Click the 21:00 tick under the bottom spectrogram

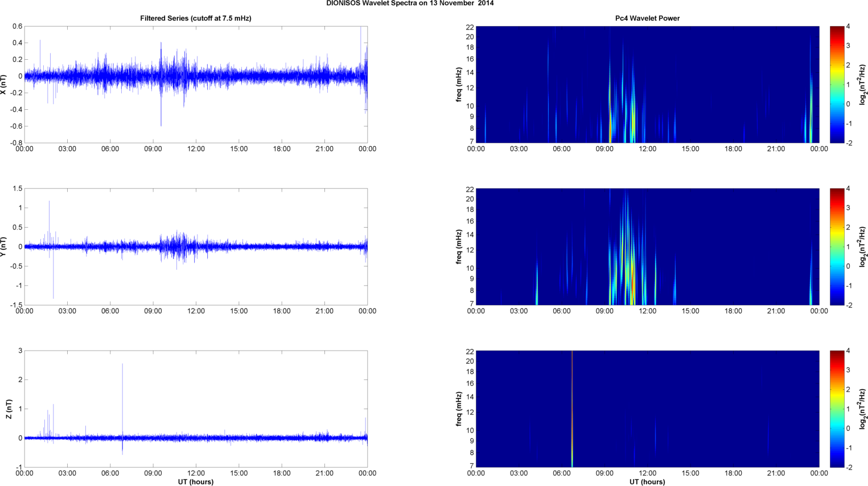pos(776,473)
